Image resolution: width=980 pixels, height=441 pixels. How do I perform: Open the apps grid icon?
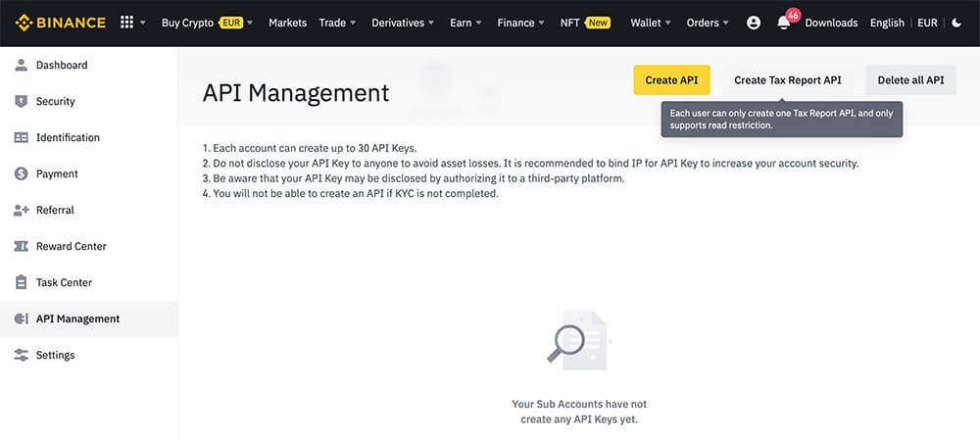click(126, 23)
